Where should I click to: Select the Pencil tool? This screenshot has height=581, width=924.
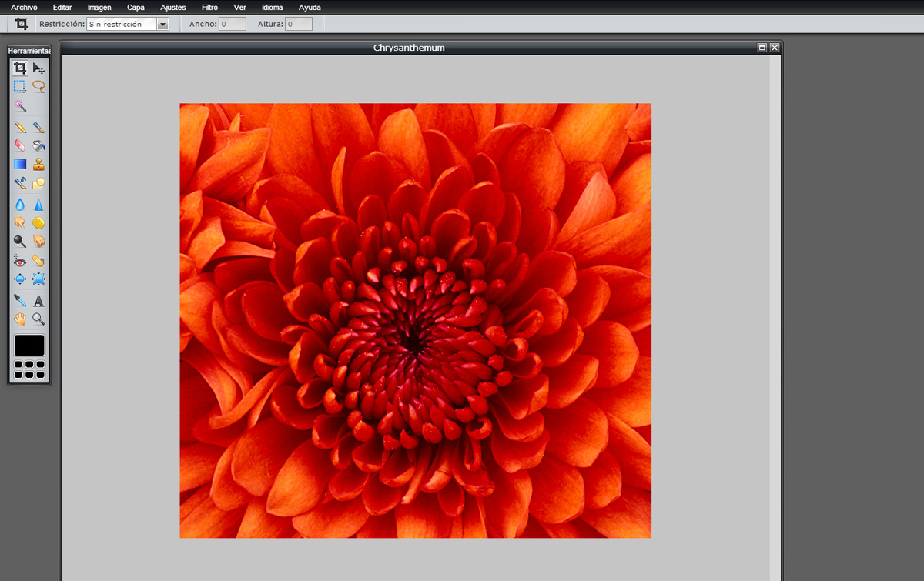pyautogui.click(x=20, y=127)
